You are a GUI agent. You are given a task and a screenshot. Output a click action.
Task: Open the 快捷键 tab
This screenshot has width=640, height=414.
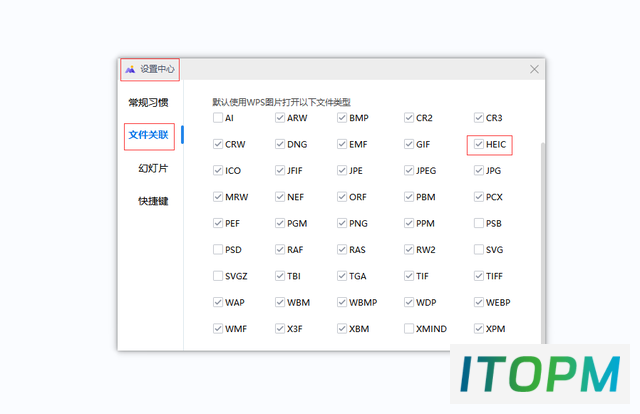(153, 201)
